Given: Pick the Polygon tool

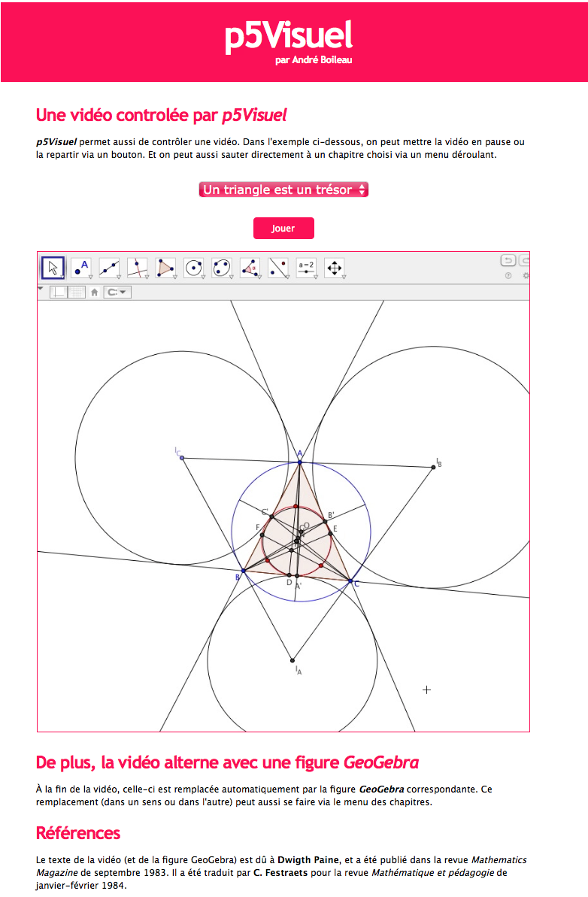Looking at the screenshot, I should 165,268.
